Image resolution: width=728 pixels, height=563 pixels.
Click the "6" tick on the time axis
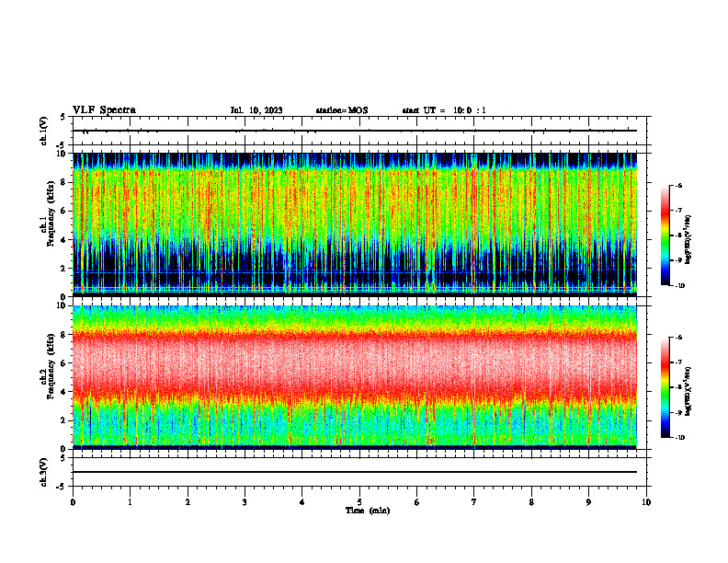pyautogui.click(x=417, y=502)
